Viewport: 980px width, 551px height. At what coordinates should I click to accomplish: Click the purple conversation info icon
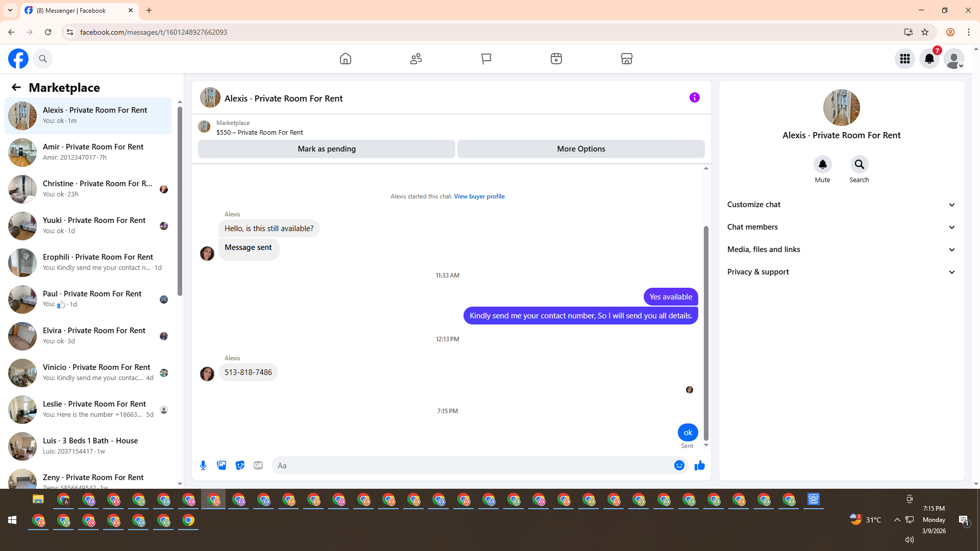[x=694, y=97]
